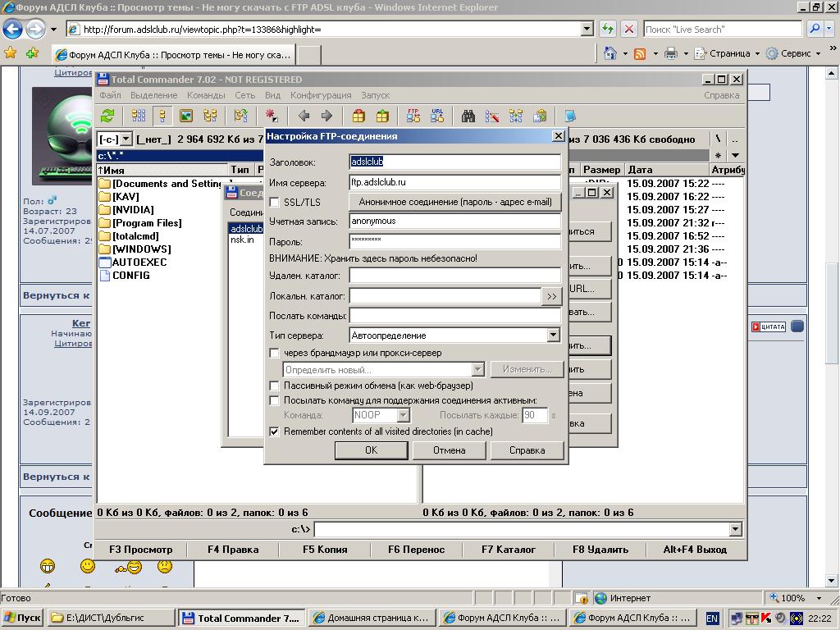
Task: Click the Заголовок text field
Action: point(454,162)
